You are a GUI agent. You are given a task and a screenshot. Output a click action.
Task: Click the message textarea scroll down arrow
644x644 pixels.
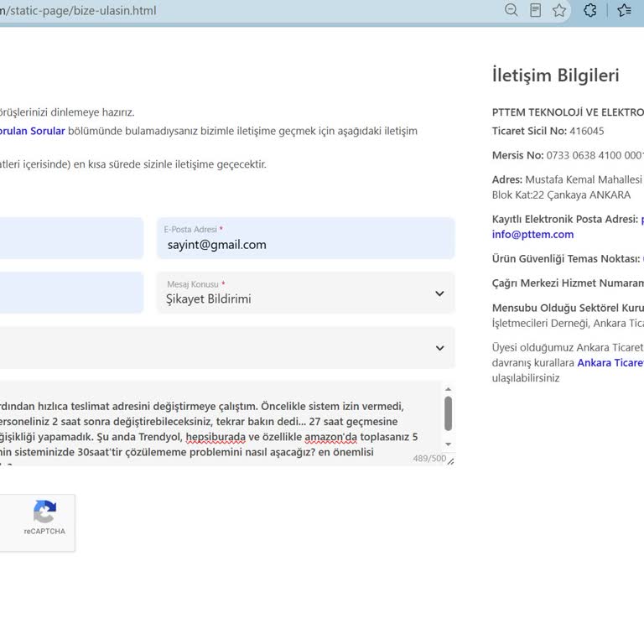(x=448, y=444)
